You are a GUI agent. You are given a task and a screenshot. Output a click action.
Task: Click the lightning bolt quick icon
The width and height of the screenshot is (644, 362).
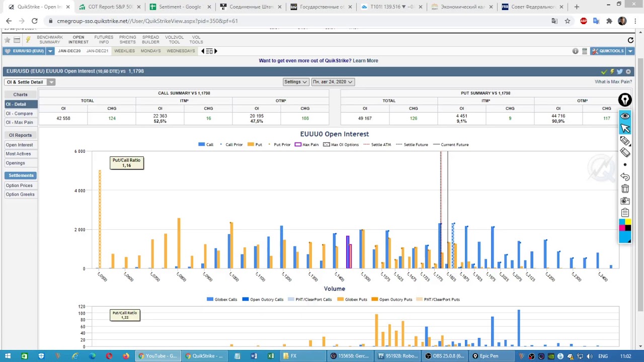28,40
